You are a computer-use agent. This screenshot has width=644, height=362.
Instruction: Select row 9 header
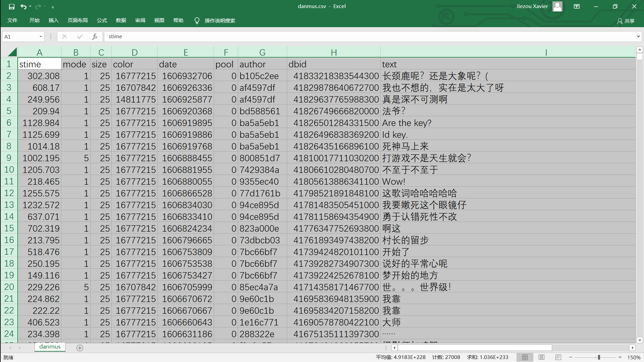9,158
